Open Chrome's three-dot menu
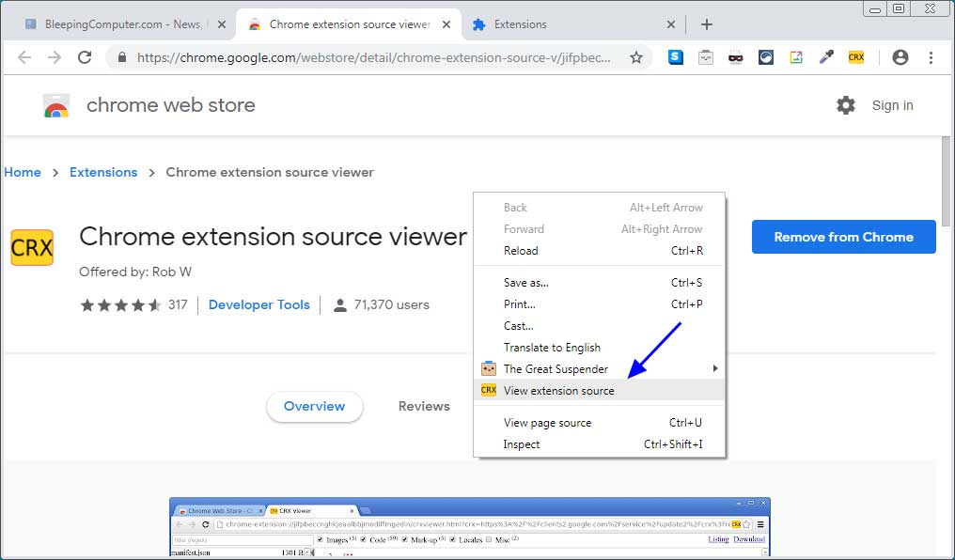This screenshot has height=560, width=955. click(x=932, y=57)
